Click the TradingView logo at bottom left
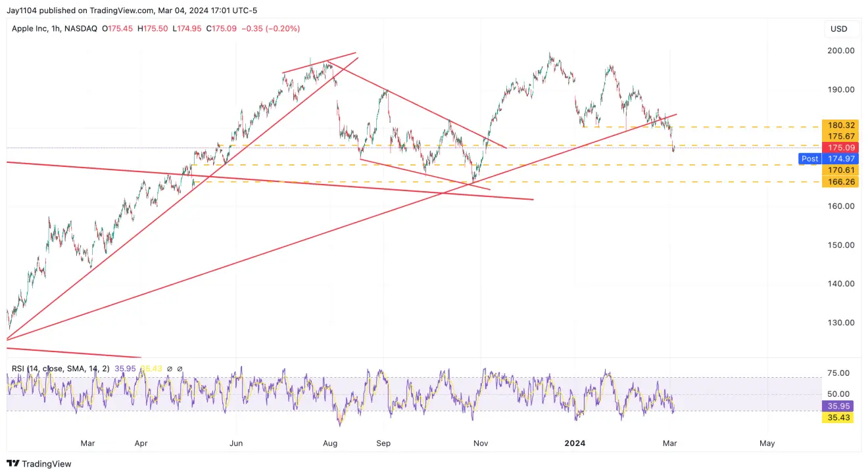 click(x=39, y=464)
